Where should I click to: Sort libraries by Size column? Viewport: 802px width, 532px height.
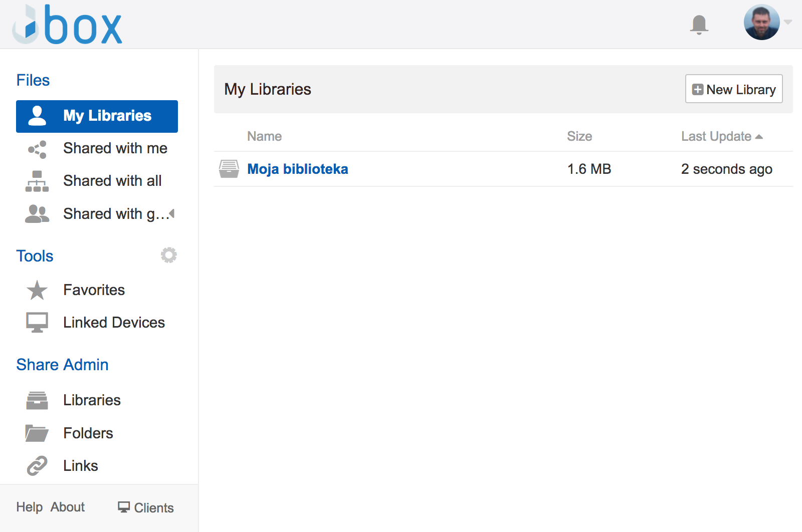point(579,136)
